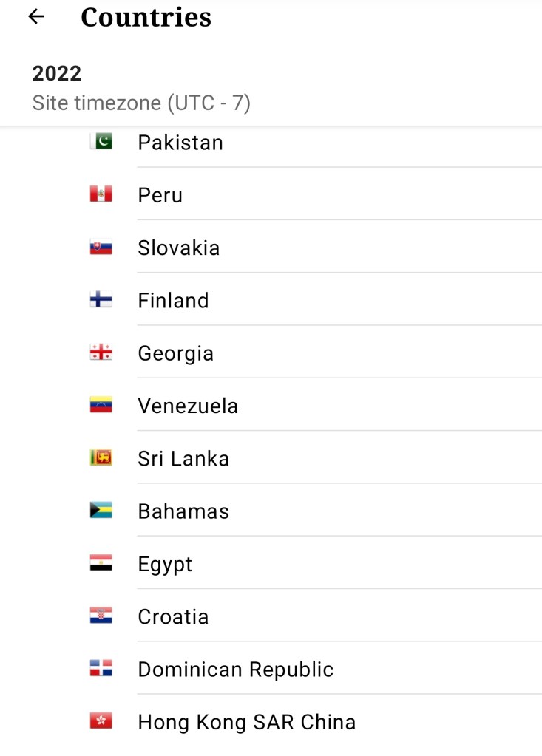Click the Peru flag icon
This screenshot has height=756, width=542.
click(x=101, y=194)
